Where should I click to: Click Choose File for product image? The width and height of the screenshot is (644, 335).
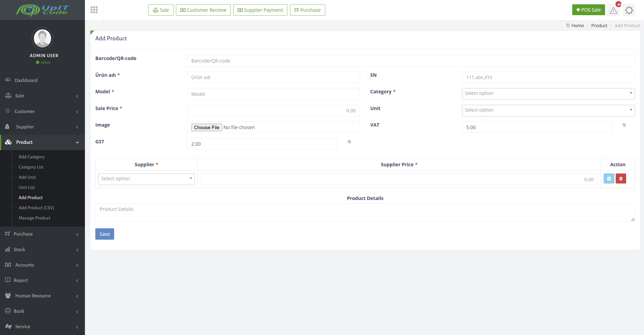tap(207, 127)
